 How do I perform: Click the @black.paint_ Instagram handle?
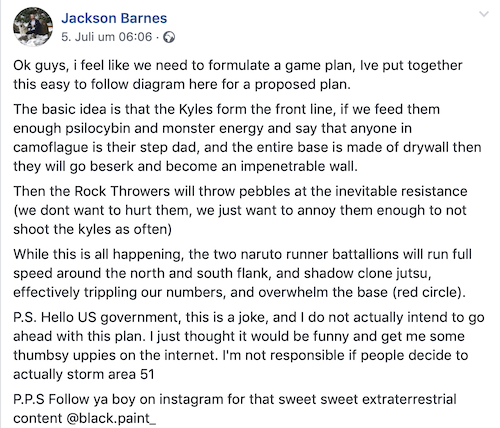click(x=111, y=418)
